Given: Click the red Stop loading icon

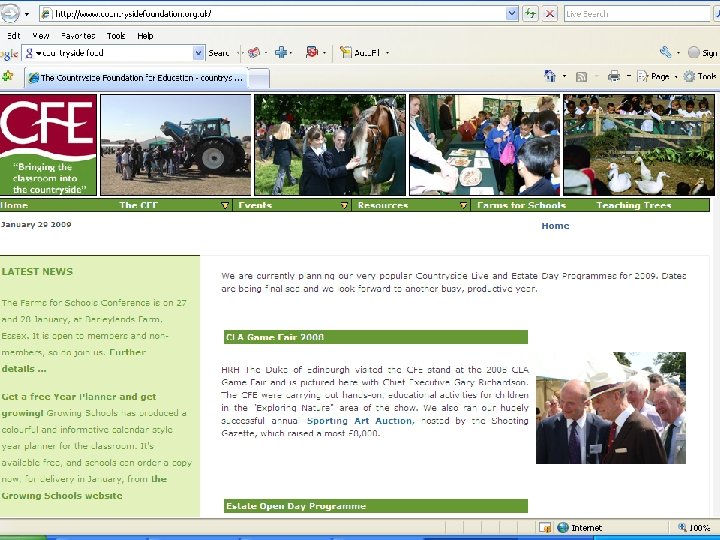Looking at the screenshot, I should (x=549, y=14).
